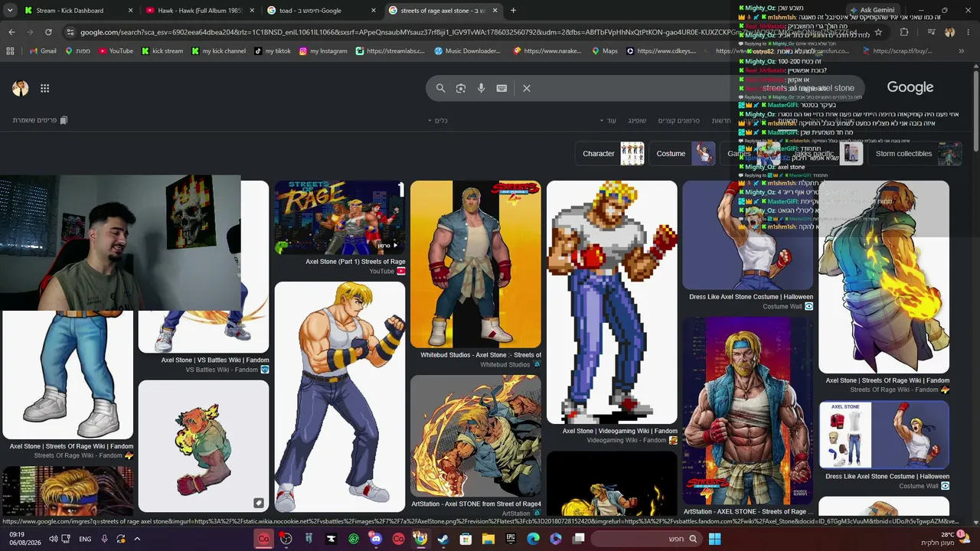Open the Chrome profile avatar menu
Viewport: 980px width, 551px height.
[x=950, y=32]
